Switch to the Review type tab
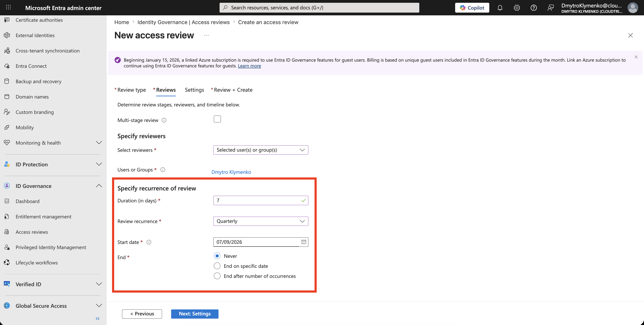This screenshot has width=644, height=325. pyautogui.click(x=131, y=90)
